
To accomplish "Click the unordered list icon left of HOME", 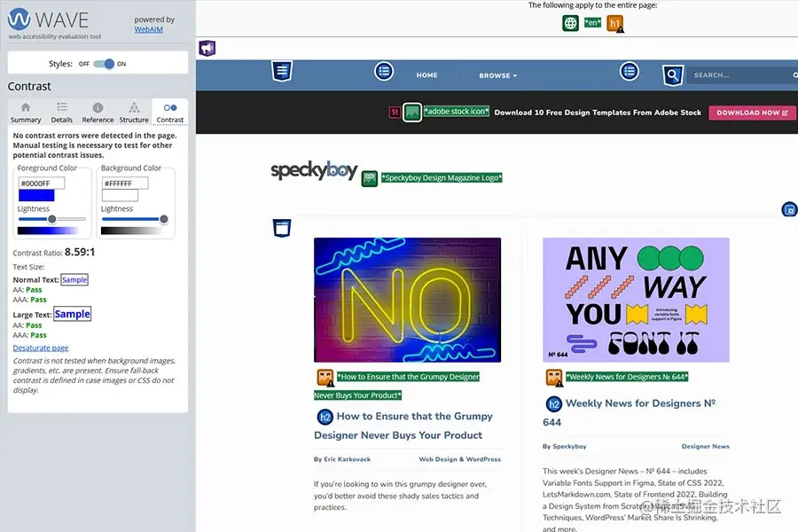I will [x=383, y=71].
